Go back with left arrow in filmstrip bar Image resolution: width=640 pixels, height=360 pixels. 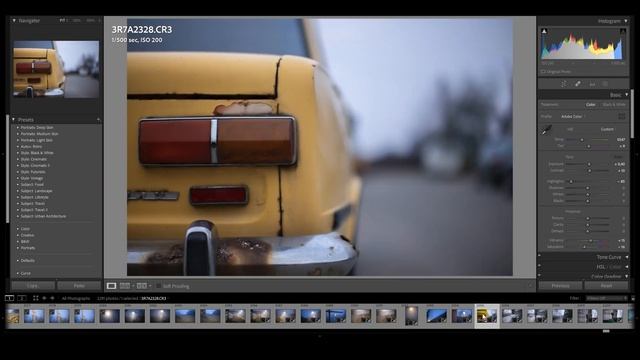44,298
